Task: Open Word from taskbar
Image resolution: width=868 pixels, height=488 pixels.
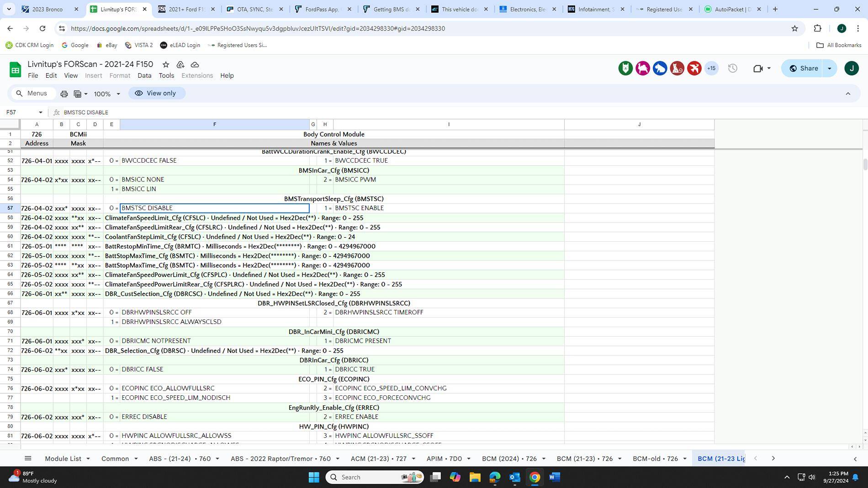Action: (x=555, y=477)
